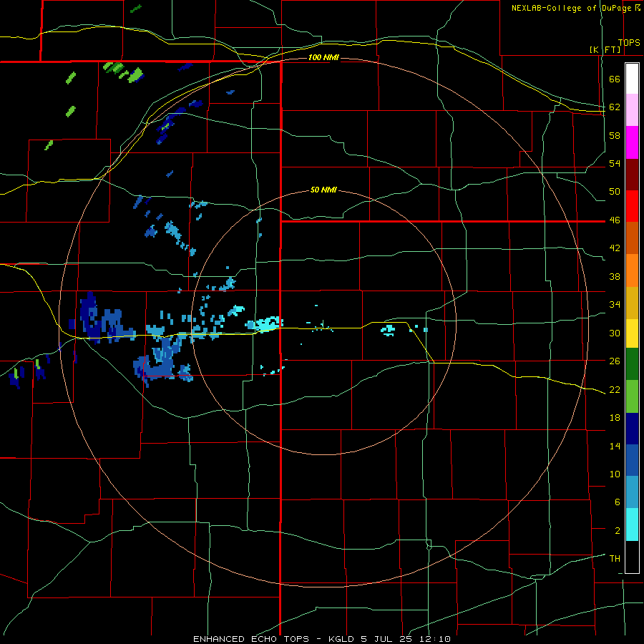This screenshot has height=644, width=644.
Task: Click the 14 value on the scale
Action: 615,446
